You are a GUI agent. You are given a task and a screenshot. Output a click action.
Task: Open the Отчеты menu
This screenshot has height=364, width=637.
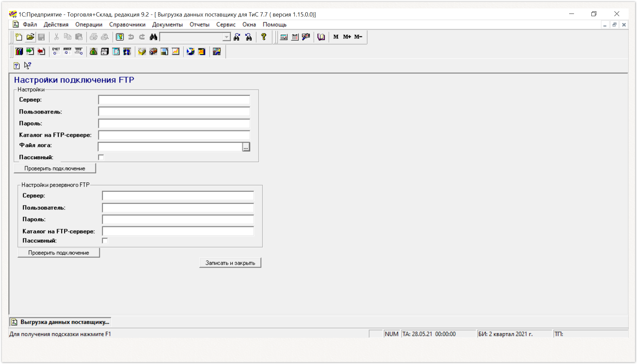coord(200,25)
